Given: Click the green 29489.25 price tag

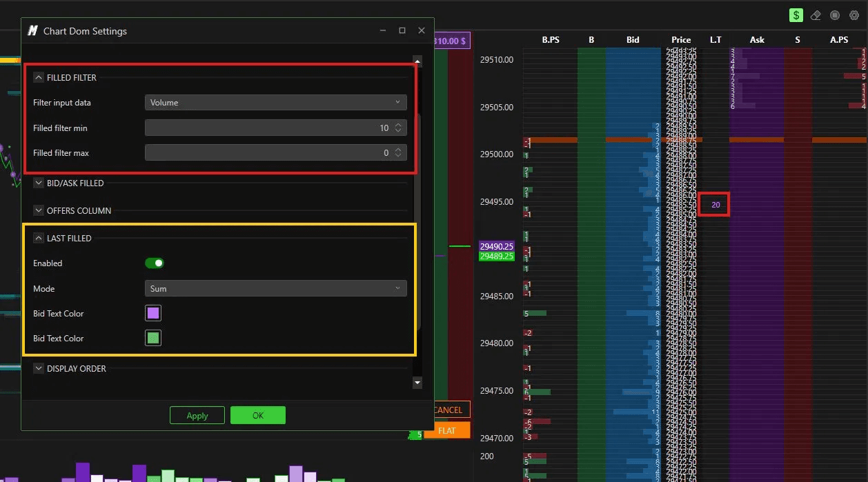Looking at the screenshot, I should pyautogui.click(x=497, y=256).
